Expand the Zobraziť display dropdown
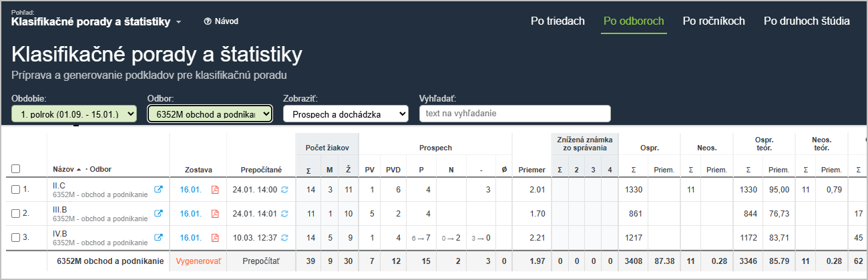This screenshot has height=280, width=868. [346, 114]
